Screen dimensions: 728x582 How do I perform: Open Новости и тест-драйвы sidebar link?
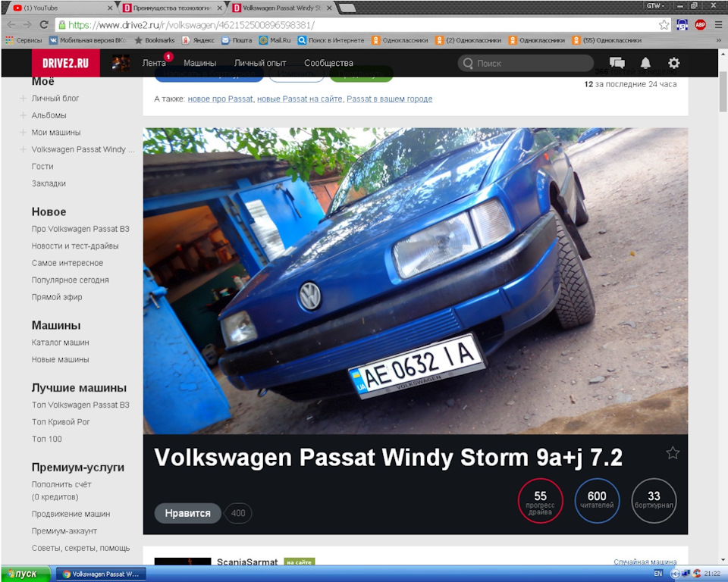tap(75, 246)
